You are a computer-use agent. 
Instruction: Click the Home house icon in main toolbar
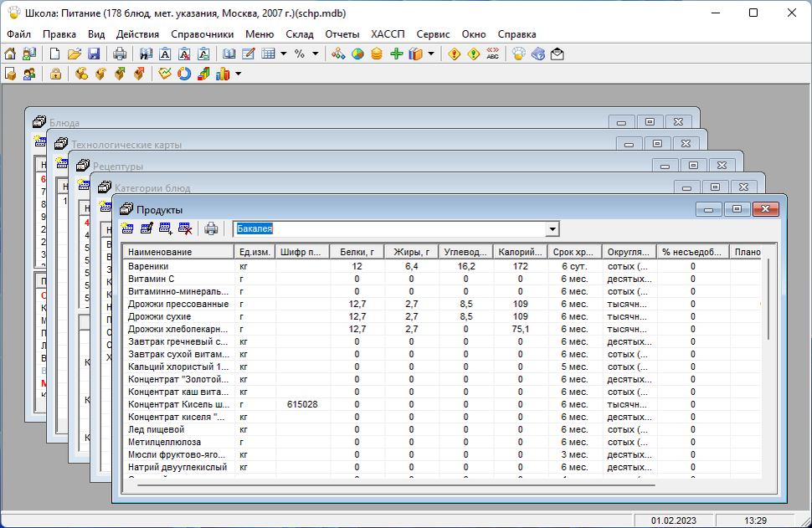click(10, 54)
